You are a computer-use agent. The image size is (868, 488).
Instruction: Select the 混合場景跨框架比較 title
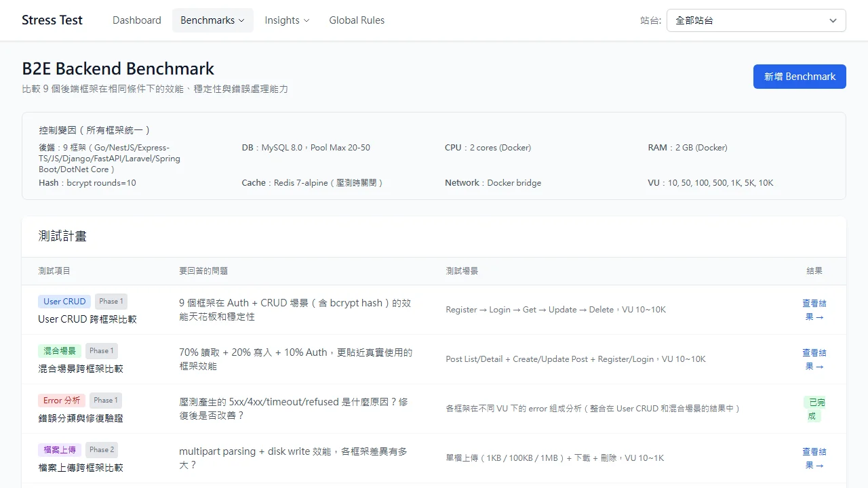[x=81, y=369]
